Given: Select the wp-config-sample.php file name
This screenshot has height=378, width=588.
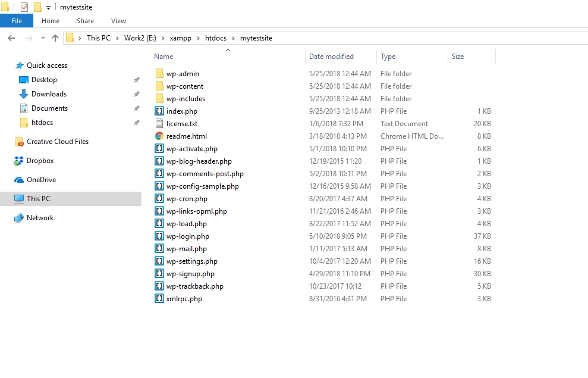Looking at the screenshot, I should (203, 186).
